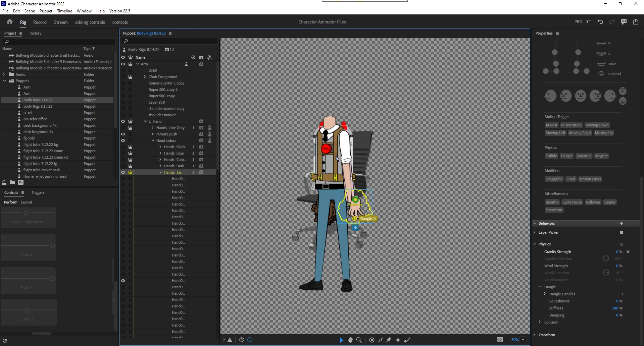Viewport: 644px width, 346px height.
Task: Click the Stiffness 100% value
Action: pyautogui.click(x=617, y=308)
